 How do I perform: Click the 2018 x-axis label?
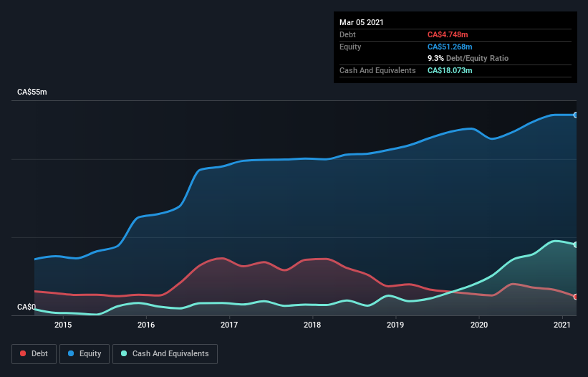(x=312, y=325)
